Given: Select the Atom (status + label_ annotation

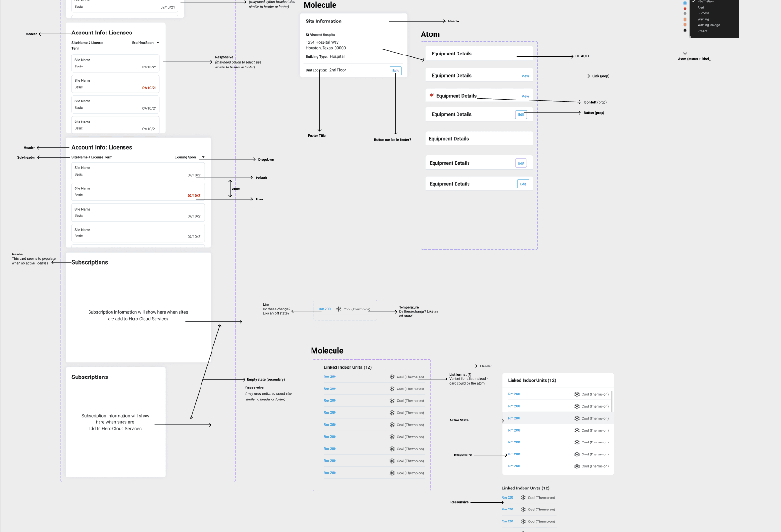Looking at the screenshot, I should 694,59.
